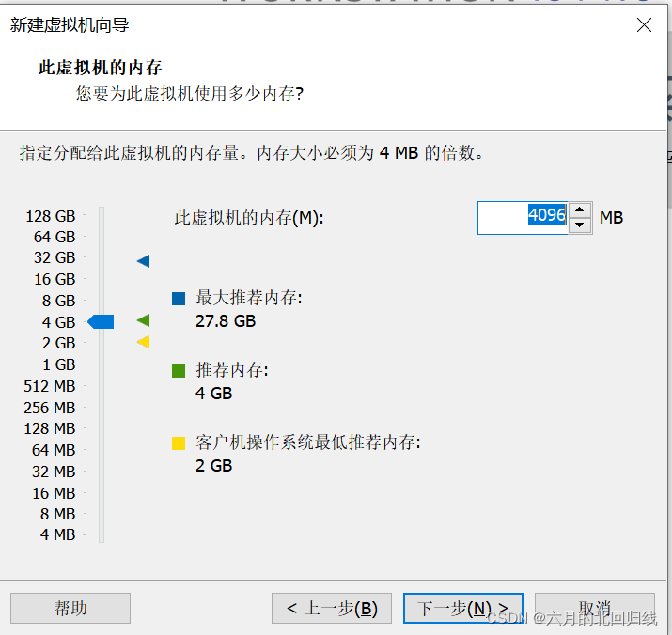672x635 pixels.
Task: Click the green legend square for 推荐内存
Action: click(x=179, y=371)
